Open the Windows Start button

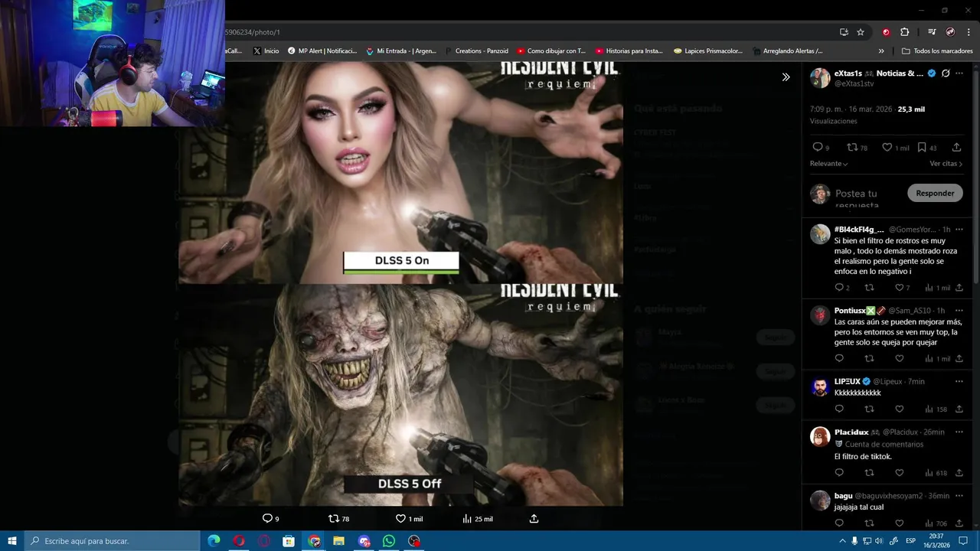pyautogui.click(x=12, y=541)
